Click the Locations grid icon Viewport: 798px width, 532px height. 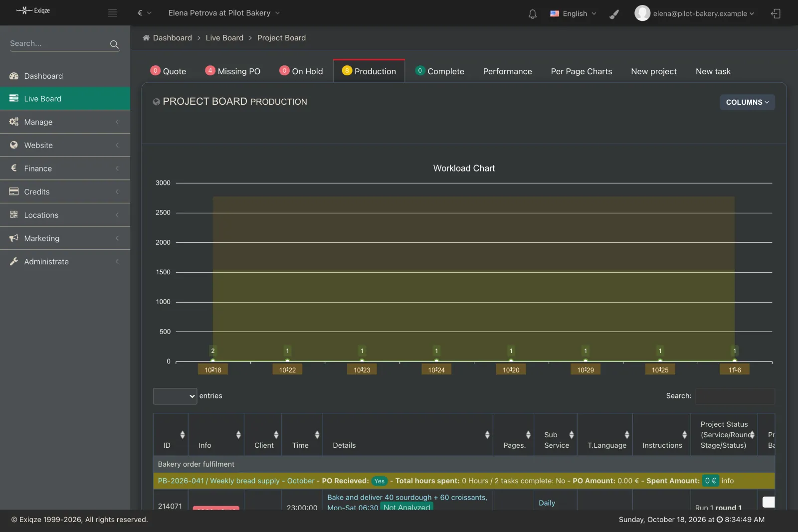[14, 215]
